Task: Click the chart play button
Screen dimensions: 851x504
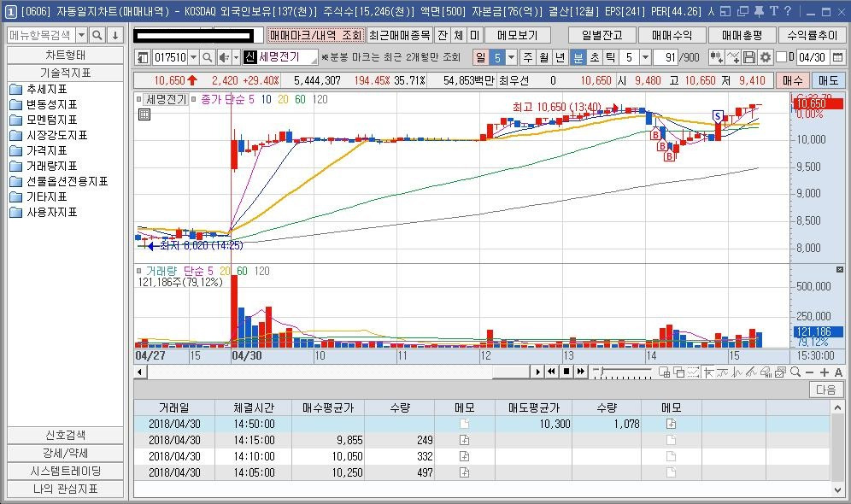Action: click(537, 372)
